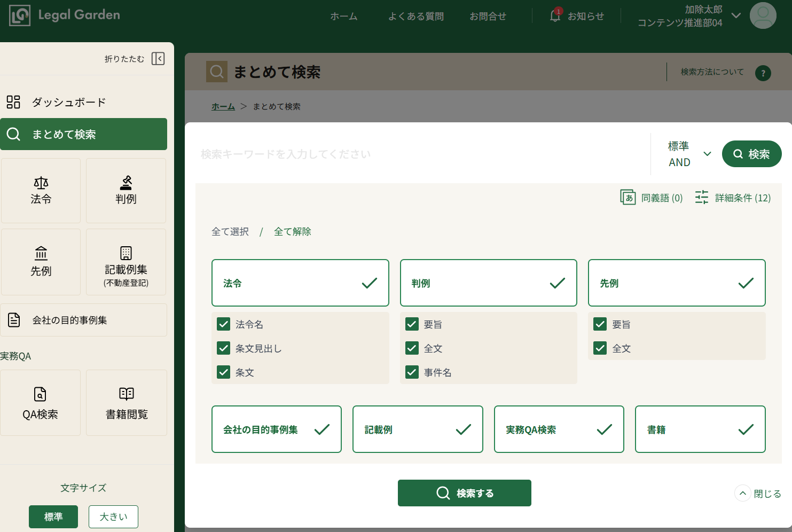Screen dimensions: 792x532
Task: Click the 先例 building icon
Action: pyautogui.click(x=41, y=253)
